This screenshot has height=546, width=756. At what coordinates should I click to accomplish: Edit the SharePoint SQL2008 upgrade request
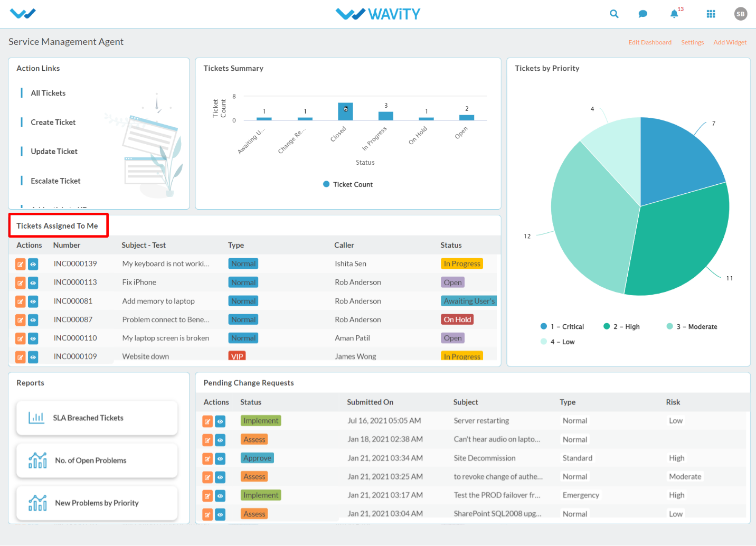tap(207, 514)
